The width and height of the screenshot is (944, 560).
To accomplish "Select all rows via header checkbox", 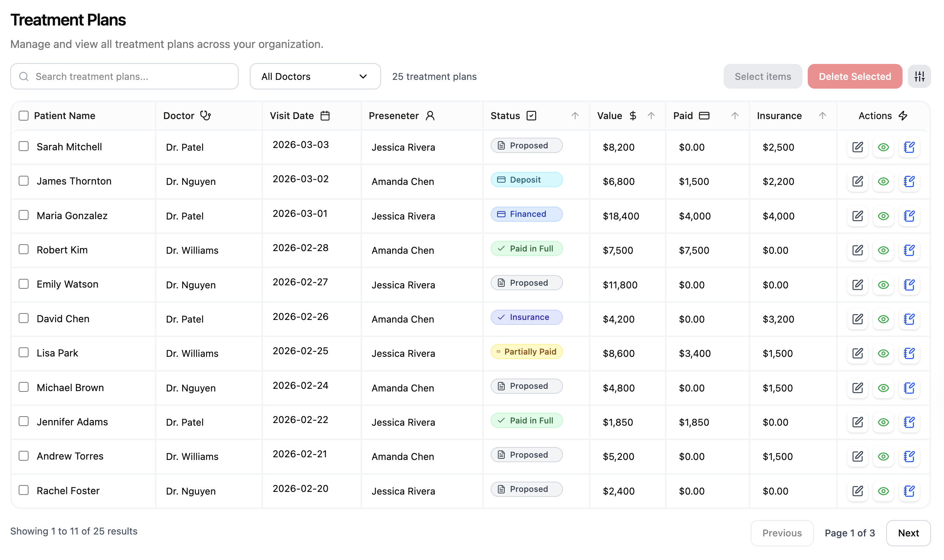I will pyautogui.click(x=23, y=115).
